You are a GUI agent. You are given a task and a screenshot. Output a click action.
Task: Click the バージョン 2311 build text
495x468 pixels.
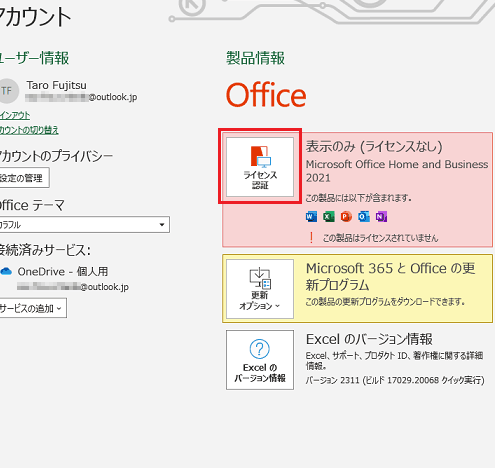(395, 380)
